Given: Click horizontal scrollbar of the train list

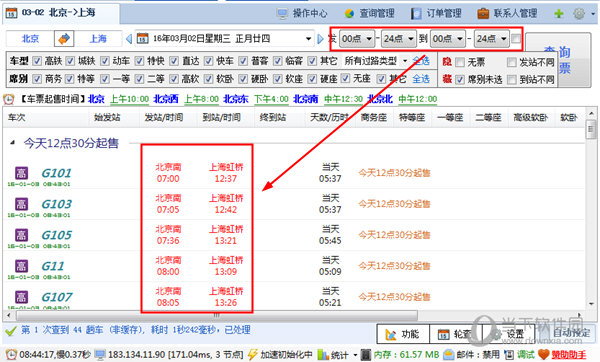Looking at the screenshot, I should pyautogui.click(x=217, y=316).
